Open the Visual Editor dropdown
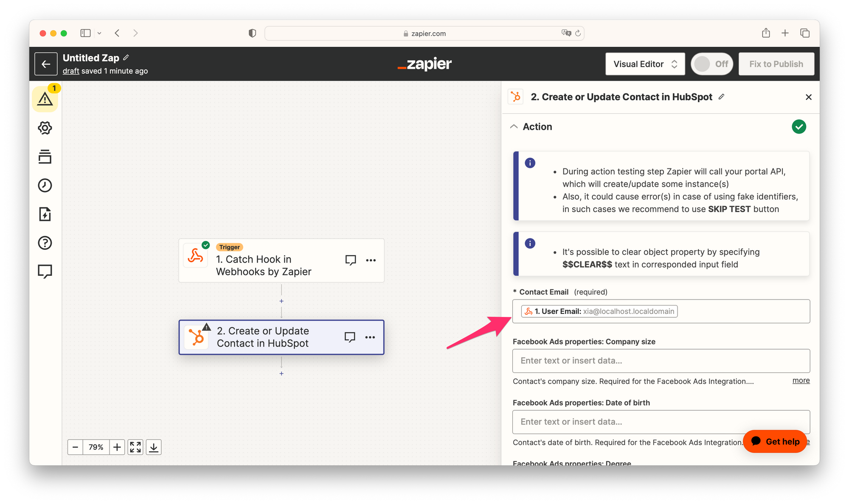Image resolution: width=849 pixels, height=504 pixels. [x=645, y=64]
